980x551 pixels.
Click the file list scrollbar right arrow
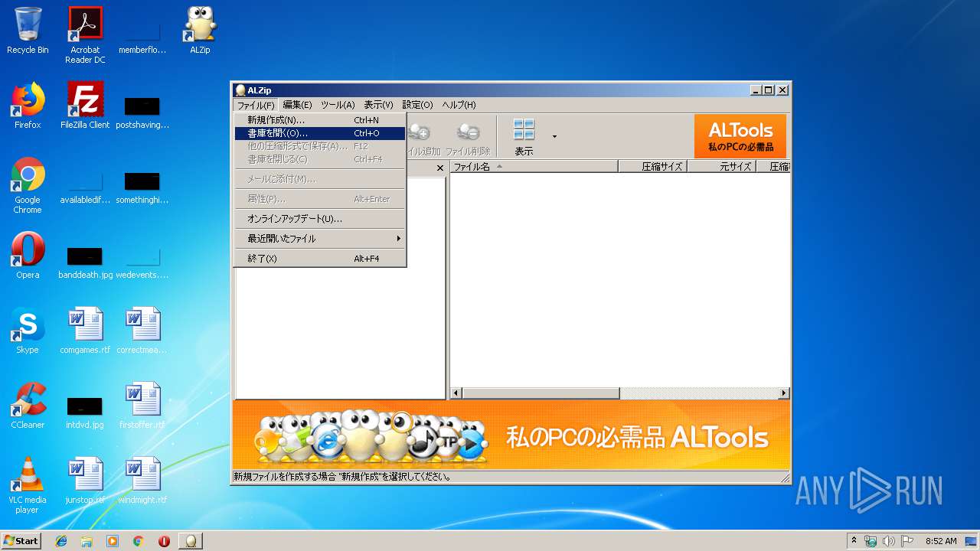[x=783, y=393]
